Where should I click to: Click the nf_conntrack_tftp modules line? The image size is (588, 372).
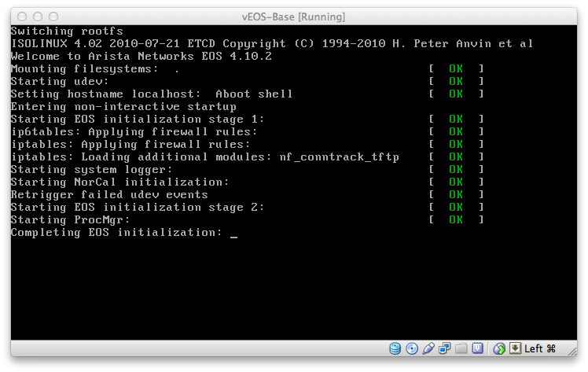click(205, 157)
